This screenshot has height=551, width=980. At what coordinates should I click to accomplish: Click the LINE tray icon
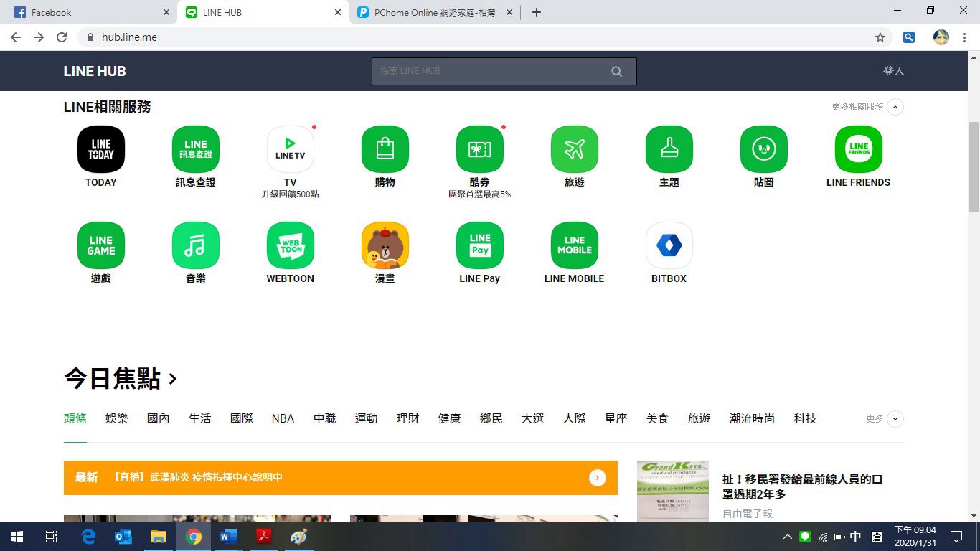[x=805, y=537]
